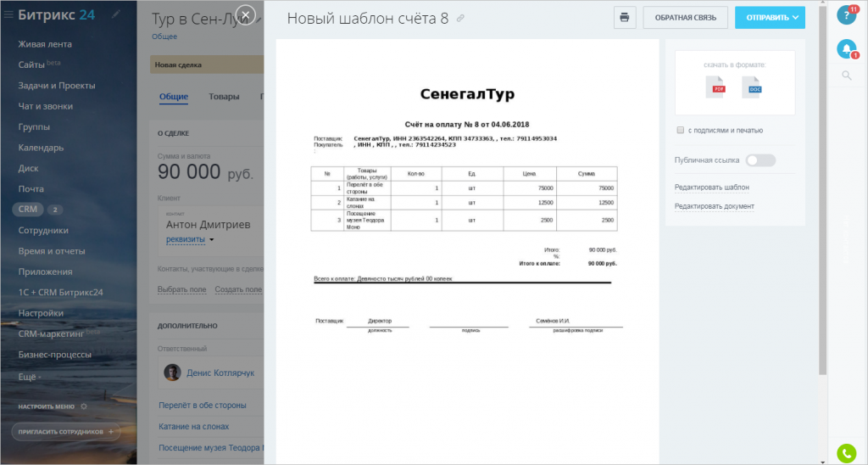868x465 pixels.
Task: Open the hamburger menu beside Битрикс 24
Action: [8, 15]
